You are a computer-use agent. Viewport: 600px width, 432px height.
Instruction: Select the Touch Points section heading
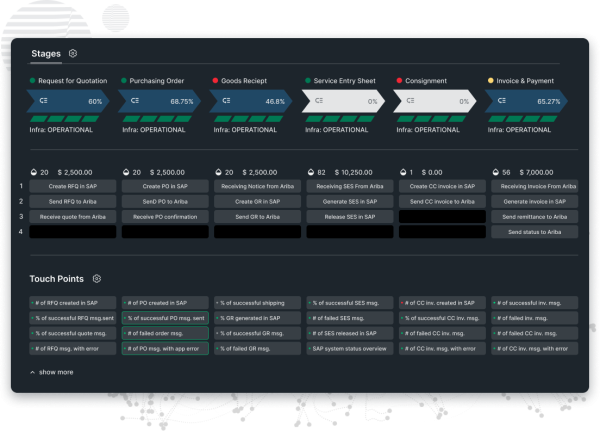[x=56, y=279]
